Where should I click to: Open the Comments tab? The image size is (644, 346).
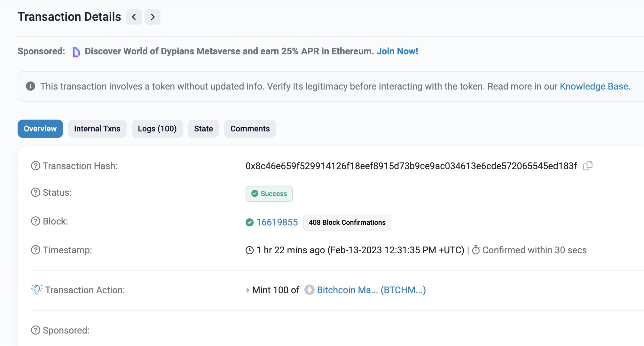coord(250,129)
